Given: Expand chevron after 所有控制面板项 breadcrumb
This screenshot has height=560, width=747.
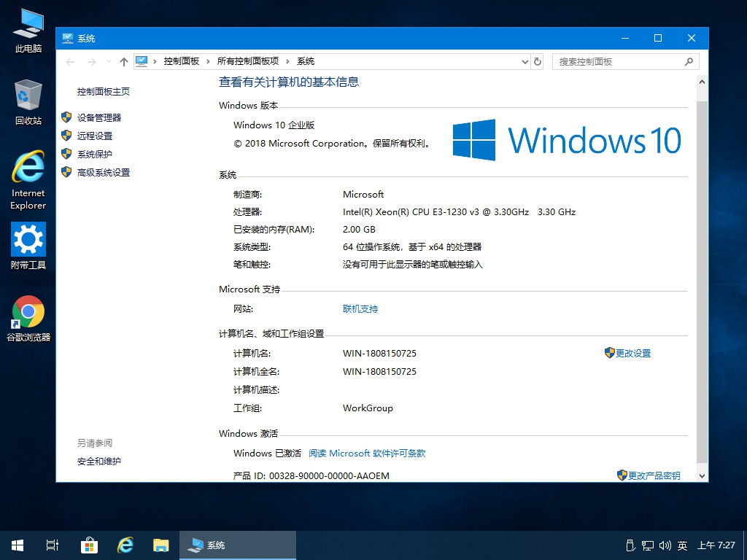Looking at the screenshot, I should (287, 61).
